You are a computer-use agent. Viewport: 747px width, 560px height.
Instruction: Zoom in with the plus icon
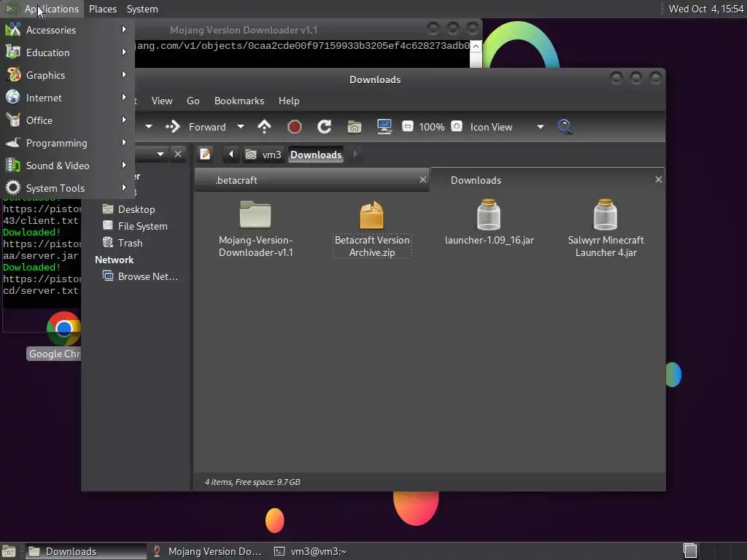[457, 126]
